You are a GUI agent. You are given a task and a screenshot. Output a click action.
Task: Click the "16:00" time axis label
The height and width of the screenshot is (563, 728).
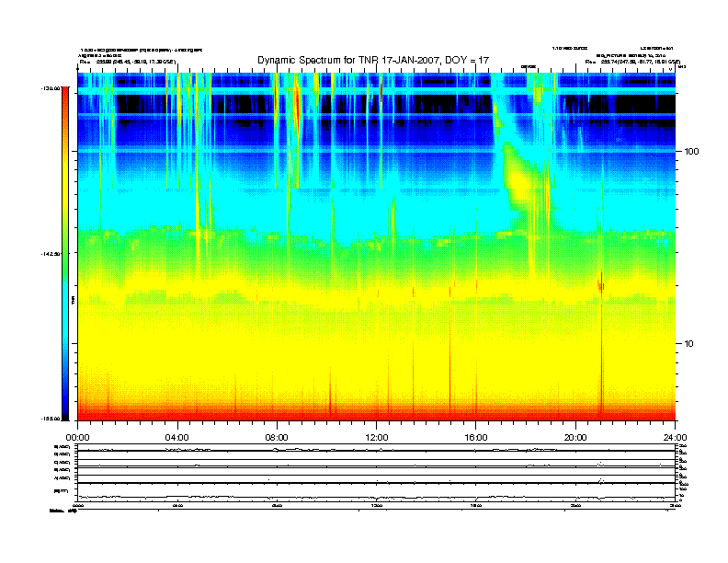pyautogui.click(x=476, y=438)
